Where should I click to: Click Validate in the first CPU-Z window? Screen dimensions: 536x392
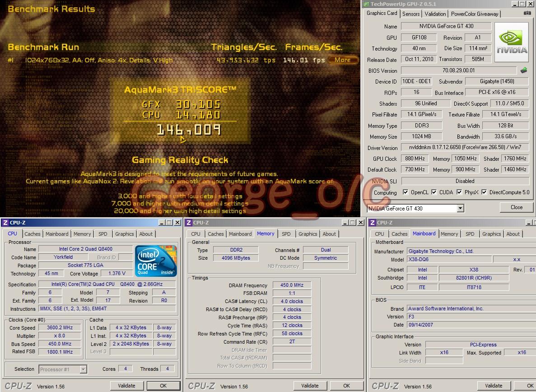click(x=126, y=386)
